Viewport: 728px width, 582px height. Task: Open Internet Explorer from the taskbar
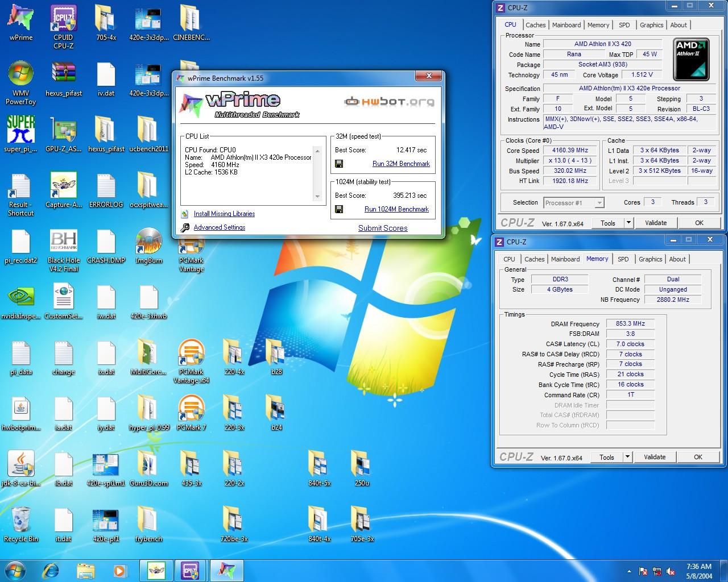[x=51, y=570]
